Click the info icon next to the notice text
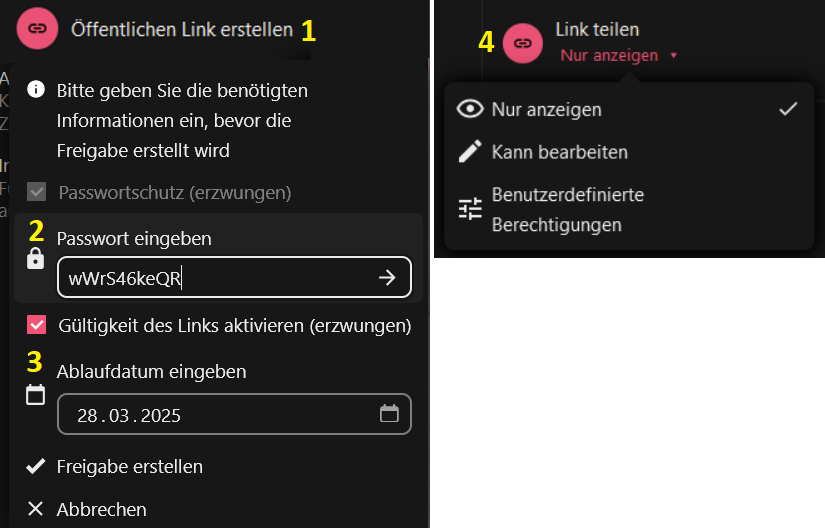825x528 pixels. (x=36, y=89)
